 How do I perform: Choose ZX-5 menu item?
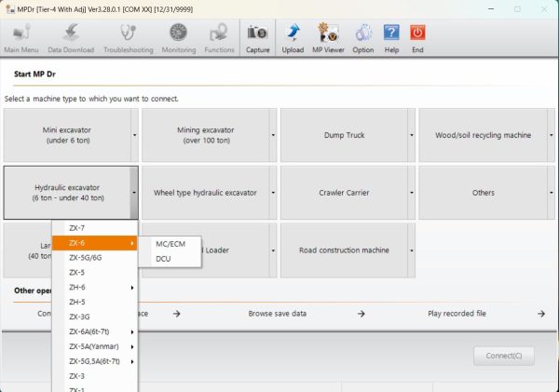click(95, 273)
